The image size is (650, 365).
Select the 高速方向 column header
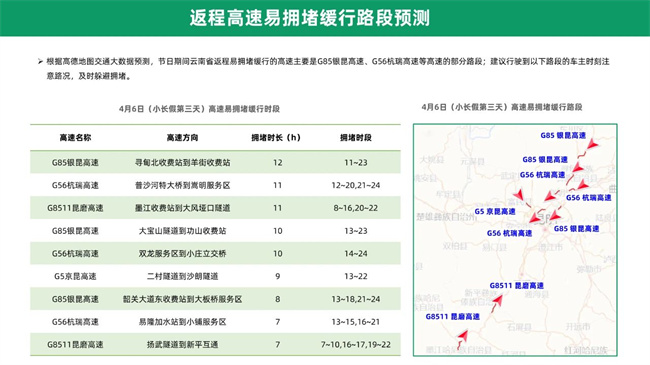(182, 138)
